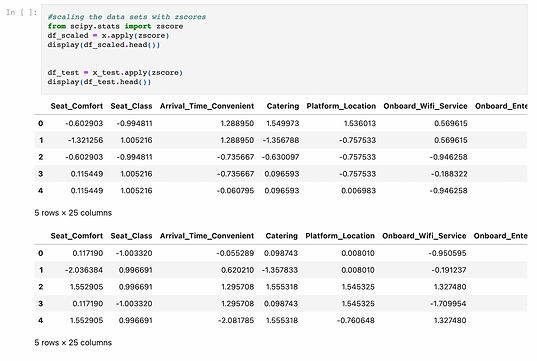Click '5 rows × 25 columns' under lower table
Image resolution: width=537 pixels, height=361 pixels.
73,343
